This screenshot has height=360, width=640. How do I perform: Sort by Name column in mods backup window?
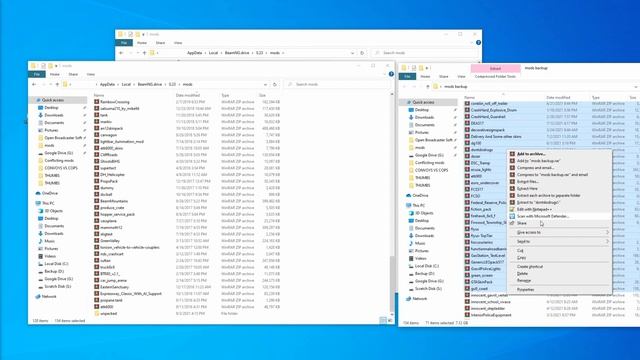[469, 98]
